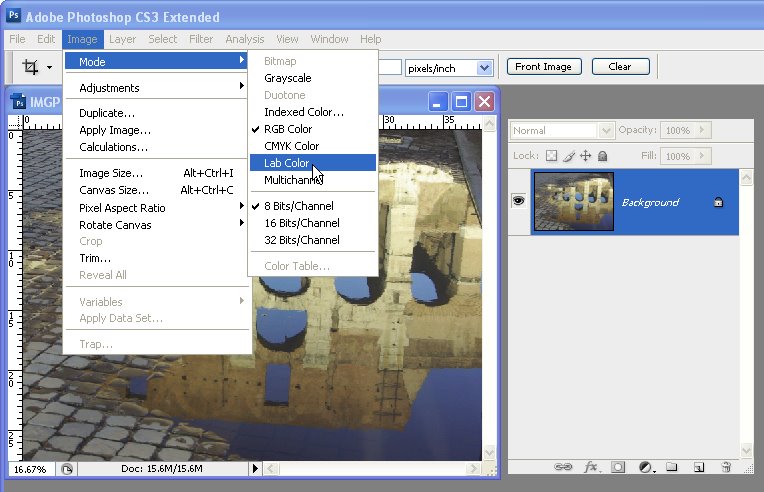Select 32 Bits/Channel option
The width and height of the screenshot is (764, 492).
tap(313, 240)
